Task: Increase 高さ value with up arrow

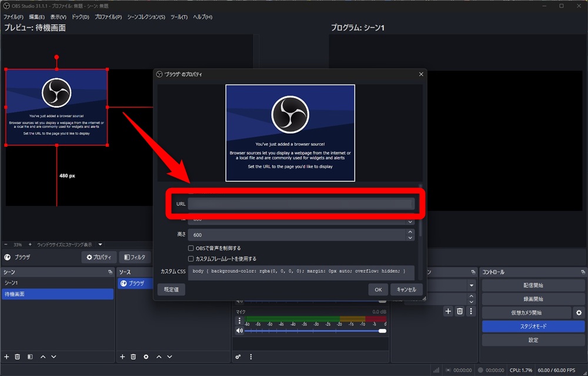Action: tap(410, 232)
